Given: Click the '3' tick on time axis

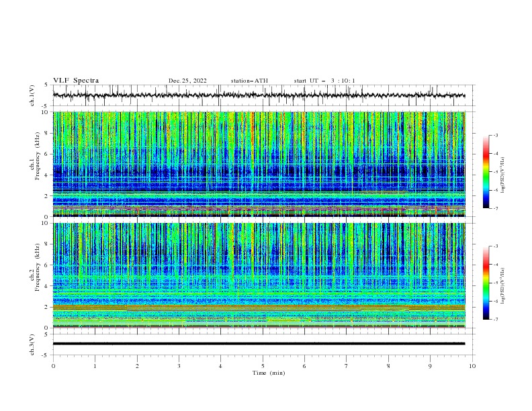Looking at the screenshot, I should [179, 366].
